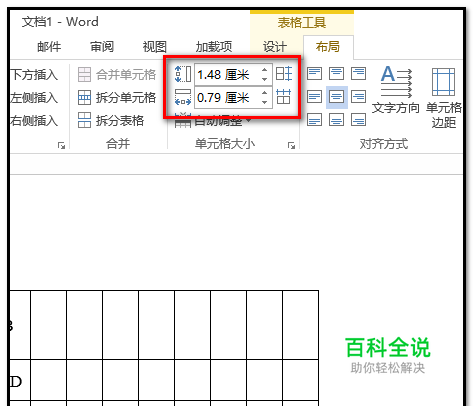This screenshot has height=406, width=473.
Task: Align cell text top left
Action: [314, 74]
